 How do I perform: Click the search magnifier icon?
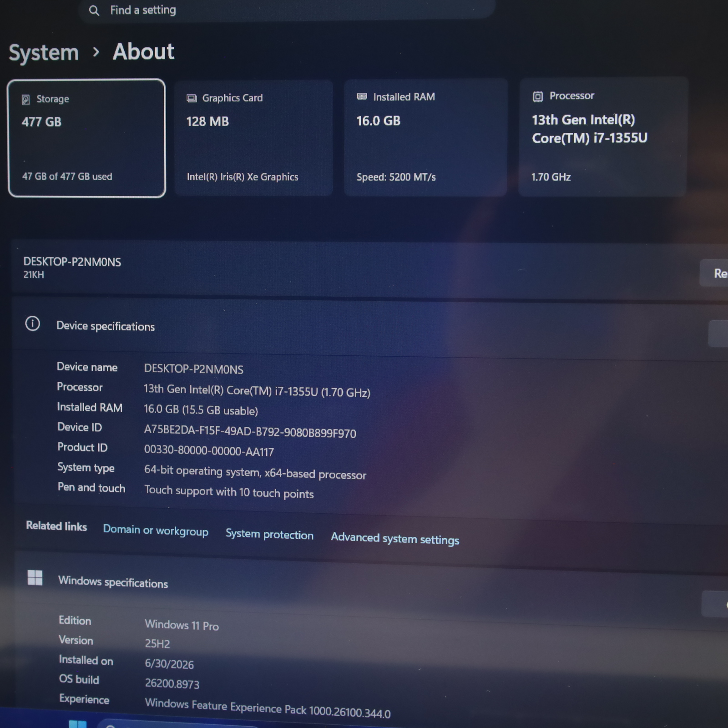point(94,10)
